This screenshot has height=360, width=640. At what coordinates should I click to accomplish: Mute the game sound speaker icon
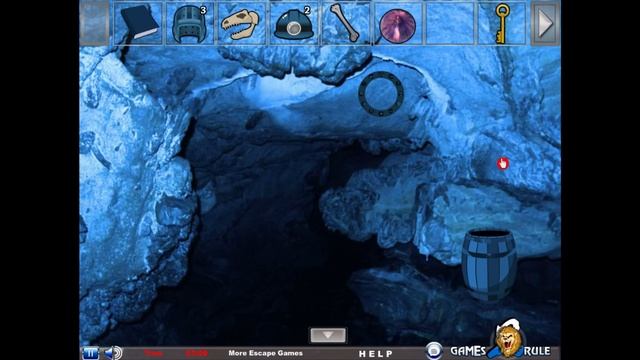click(x=113, y=353)
